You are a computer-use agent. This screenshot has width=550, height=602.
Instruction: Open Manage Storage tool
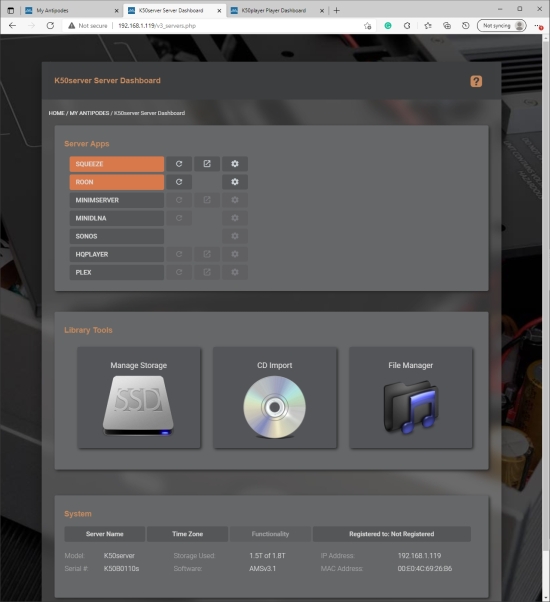click(139, 398)
